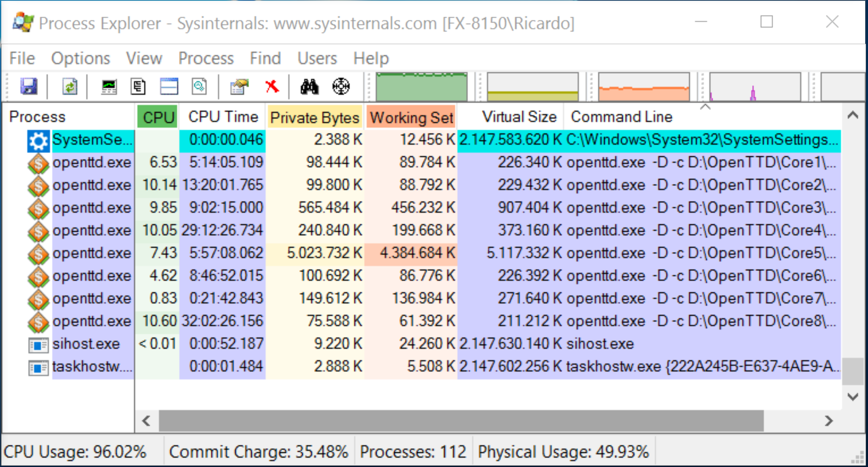868x467 pixels.
Task: Click CPU Usage: 96.02% in status bar
Action: [x=75, y=452]
